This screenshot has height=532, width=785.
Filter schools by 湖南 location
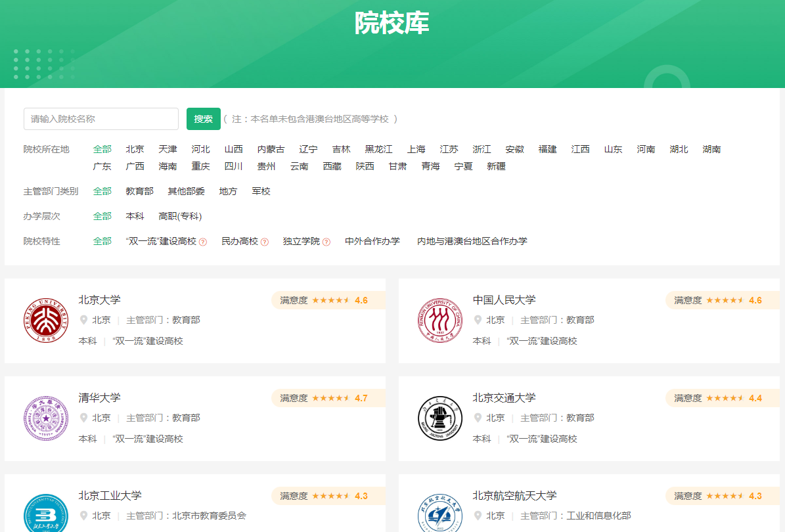pyautogui.click(x=711, y=149)
